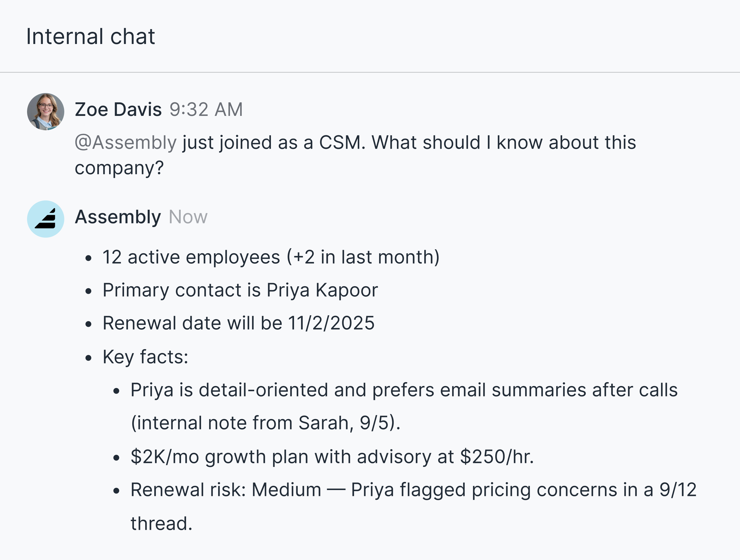Screen dimensions: 740x560
Task: Click the Key facts bullet heading
Action: pos(145,357)
